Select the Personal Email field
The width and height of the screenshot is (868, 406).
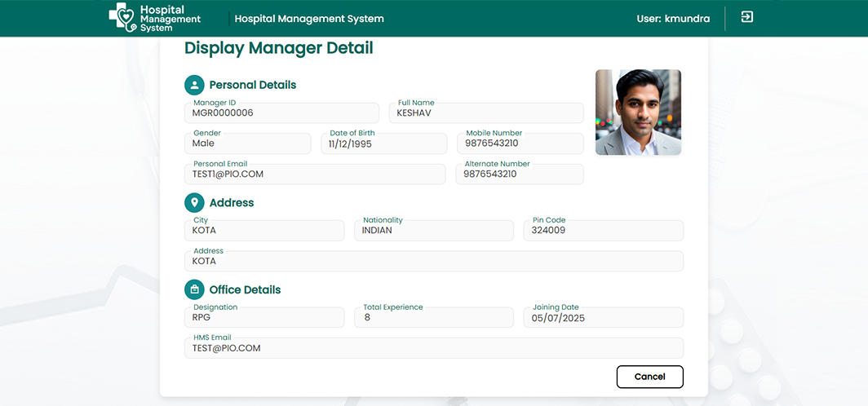point(316,174)
